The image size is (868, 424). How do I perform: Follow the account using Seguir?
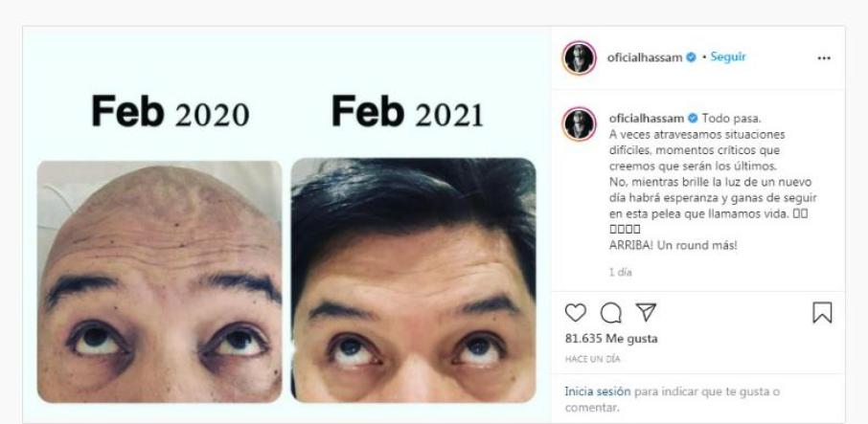tap(728, 56)
